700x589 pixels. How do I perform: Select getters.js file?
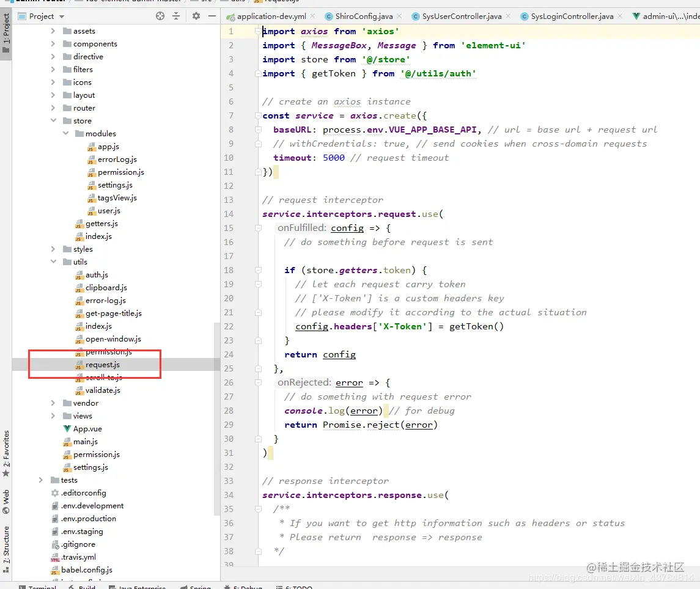101,224
